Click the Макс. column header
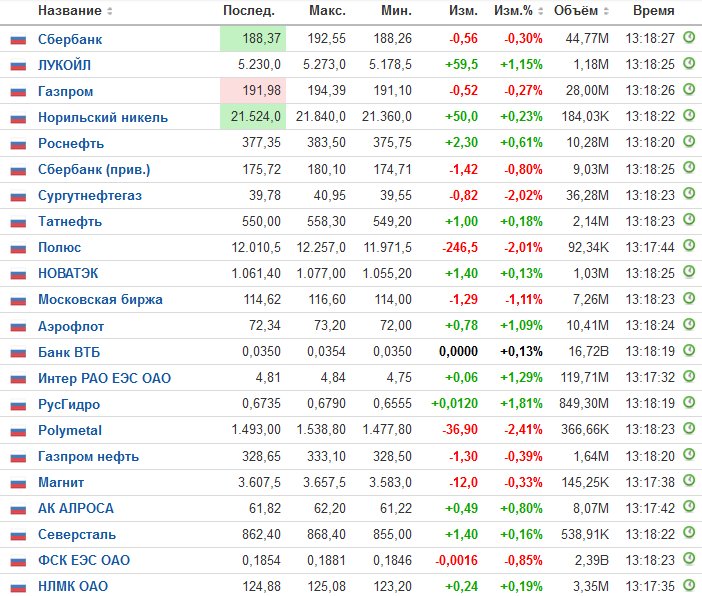This screenshot has width=702, height=596. point(327,11)
